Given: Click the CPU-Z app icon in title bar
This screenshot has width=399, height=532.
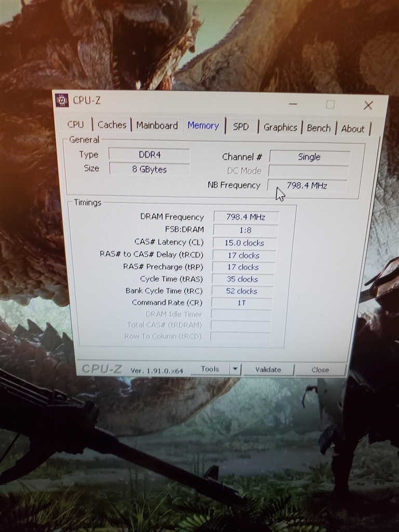Looking at the screenshot, I should [x=62, y=100].
